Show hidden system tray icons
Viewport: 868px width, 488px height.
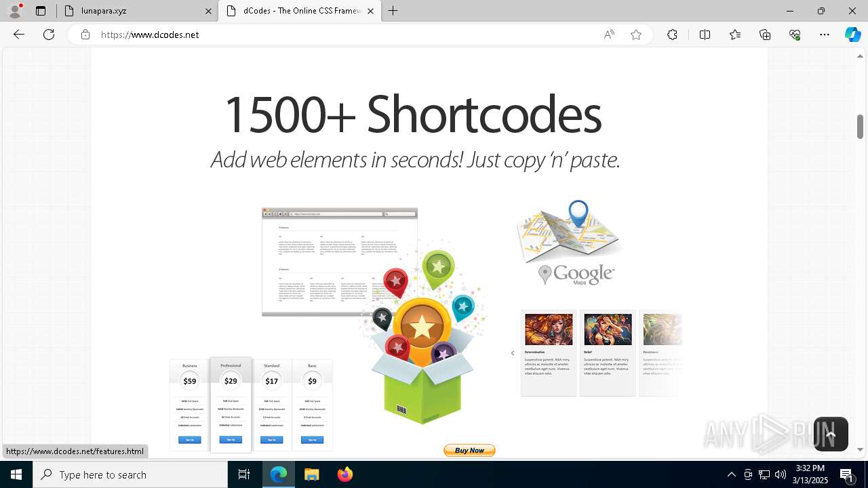click(x=731, y=474)
